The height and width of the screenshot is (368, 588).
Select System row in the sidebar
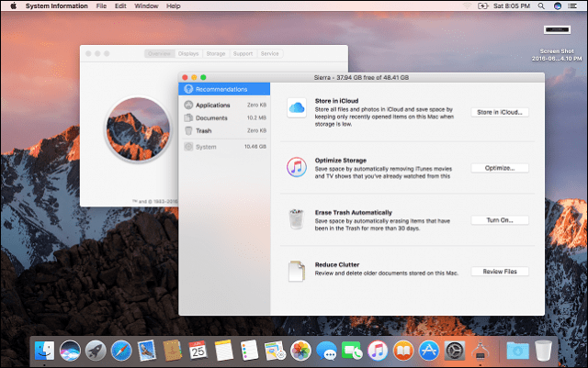point(224,147)
